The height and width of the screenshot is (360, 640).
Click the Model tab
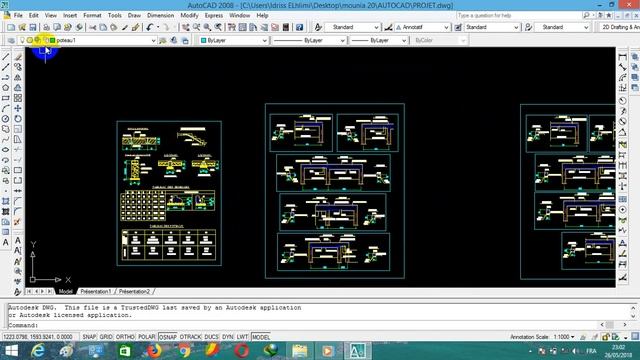[65, 291]
